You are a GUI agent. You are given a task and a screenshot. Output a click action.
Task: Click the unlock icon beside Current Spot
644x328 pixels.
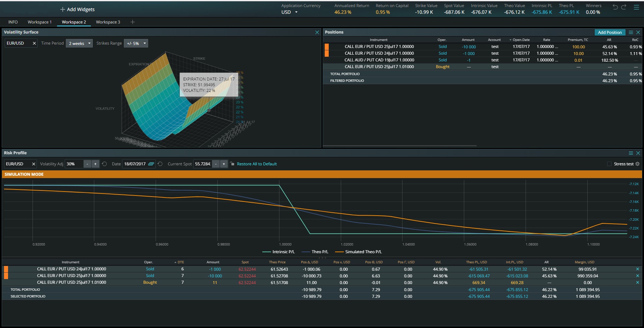coord(232,164)
